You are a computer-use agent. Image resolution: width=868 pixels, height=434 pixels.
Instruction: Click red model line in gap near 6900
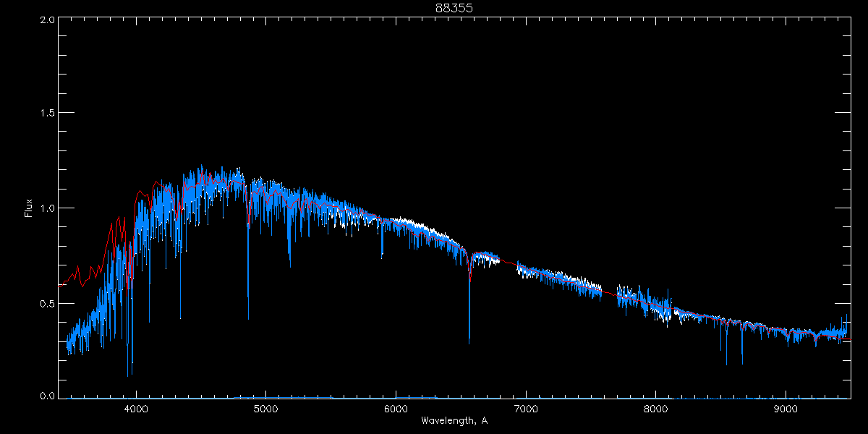pyautogui.click(x=510, y=264)
